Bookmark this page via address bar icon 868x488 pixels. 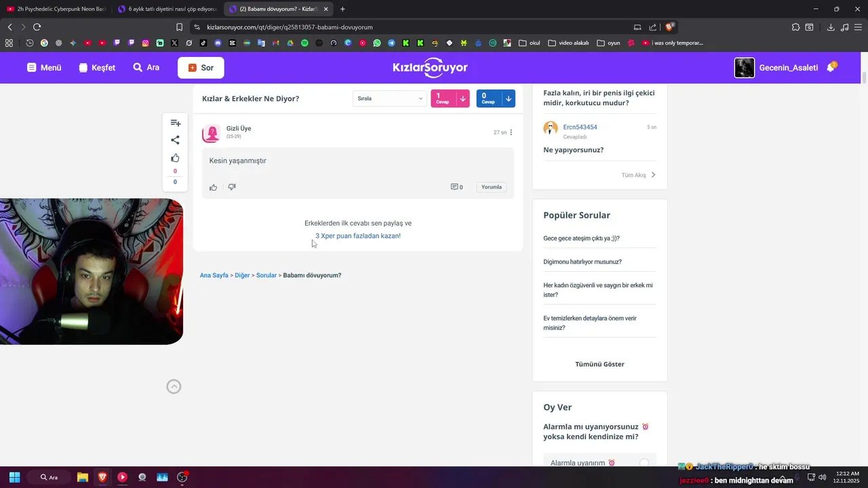coord(179,27)
